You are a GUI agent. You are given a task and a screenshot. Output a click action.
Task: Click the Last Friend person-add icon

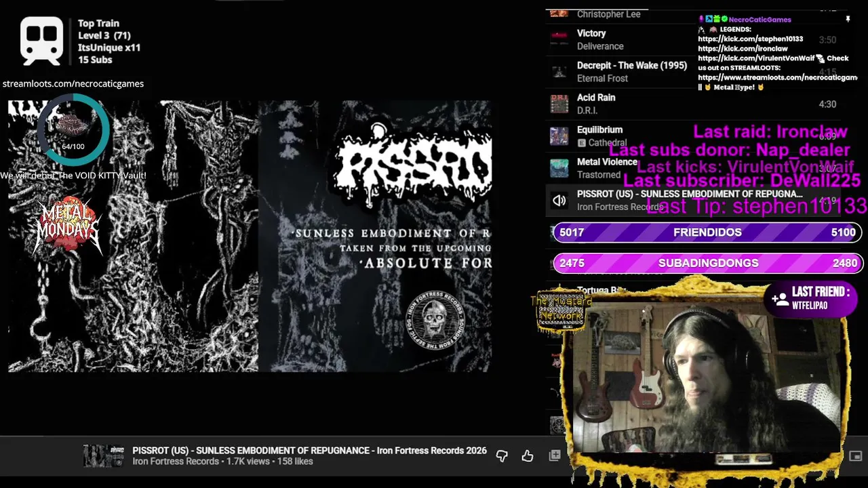779,299
